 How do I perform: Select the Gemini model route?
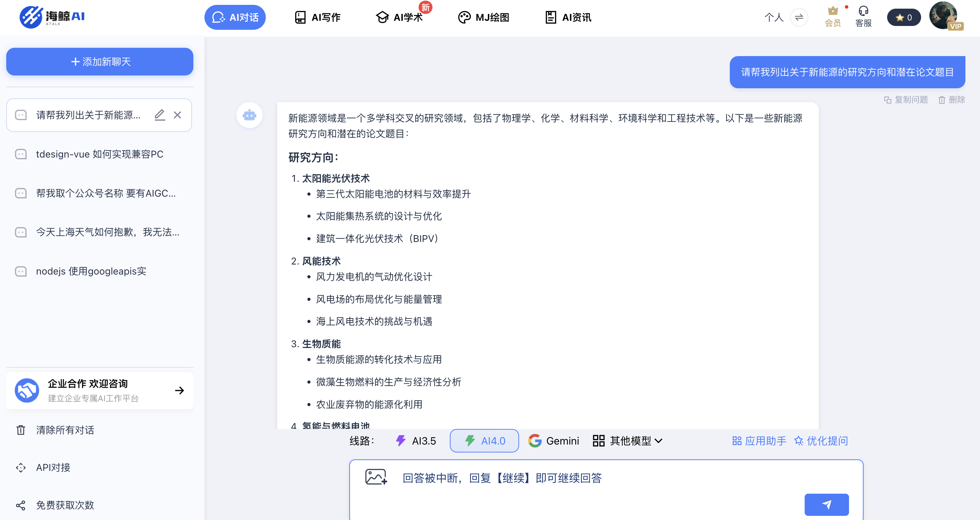553,441
